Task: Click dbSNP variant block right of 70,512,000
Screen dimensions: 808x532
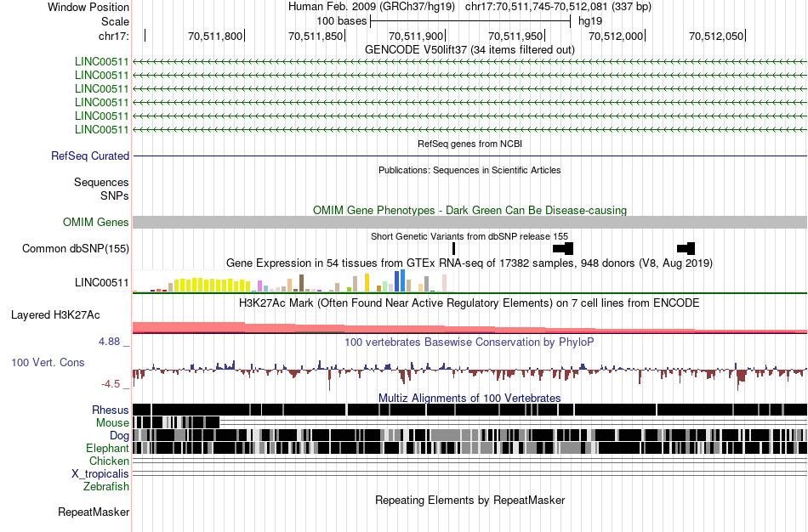Action: click(686, 249)
